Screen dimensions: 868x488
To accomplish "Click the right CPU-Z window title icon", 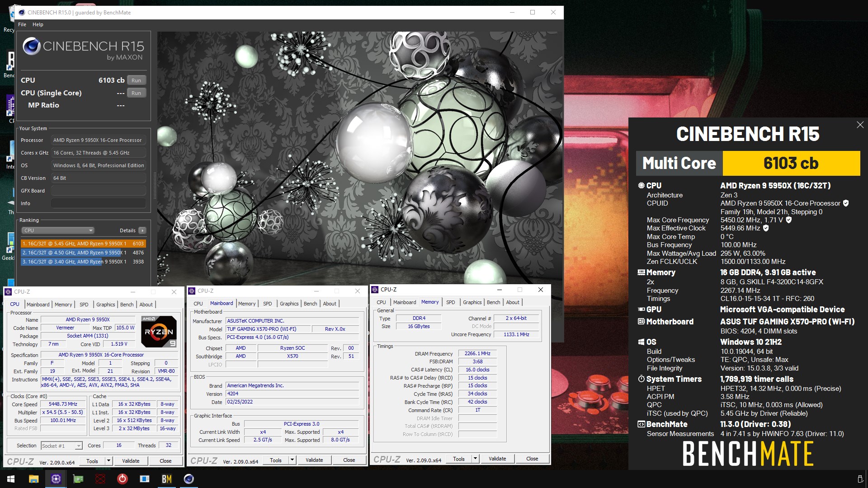I will [x=375, y=290].
